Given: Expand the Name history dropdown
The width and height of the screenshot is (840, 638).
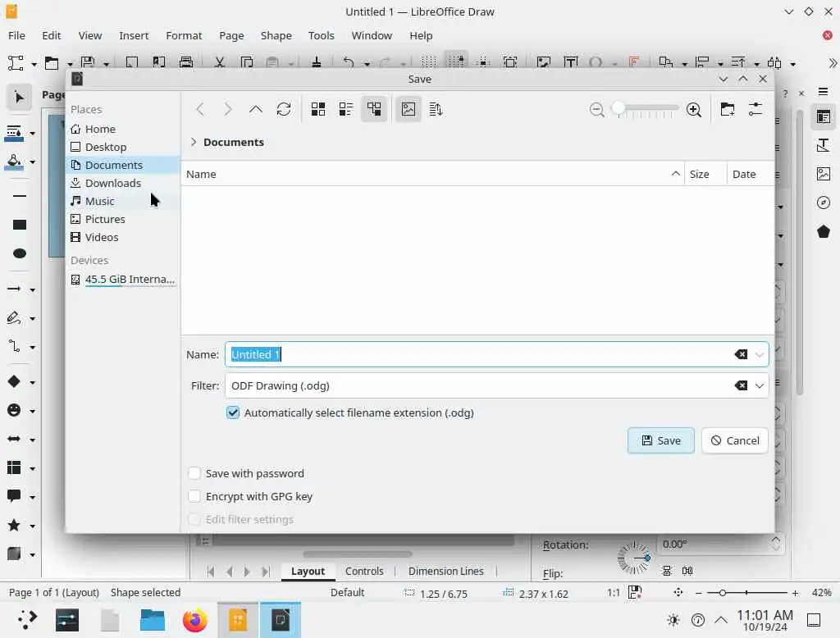Looking at the screenshot, I should (759, 354).
